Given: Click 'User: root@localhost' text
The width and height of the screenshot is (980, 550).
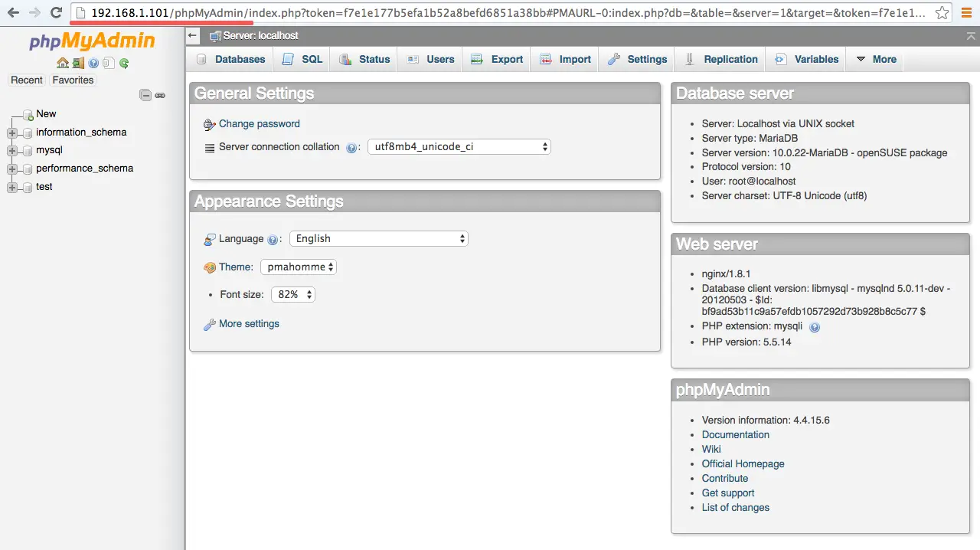Looking at the screenshot, I should click(749, 182).
